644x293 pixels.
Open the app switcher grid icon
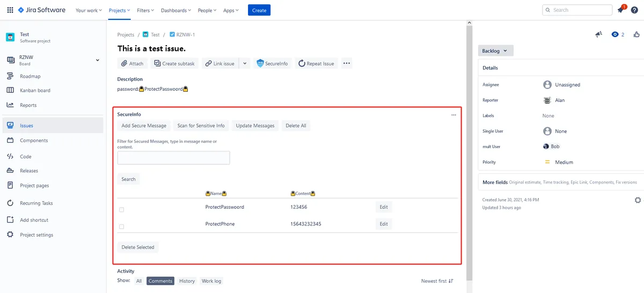[10, 10]
